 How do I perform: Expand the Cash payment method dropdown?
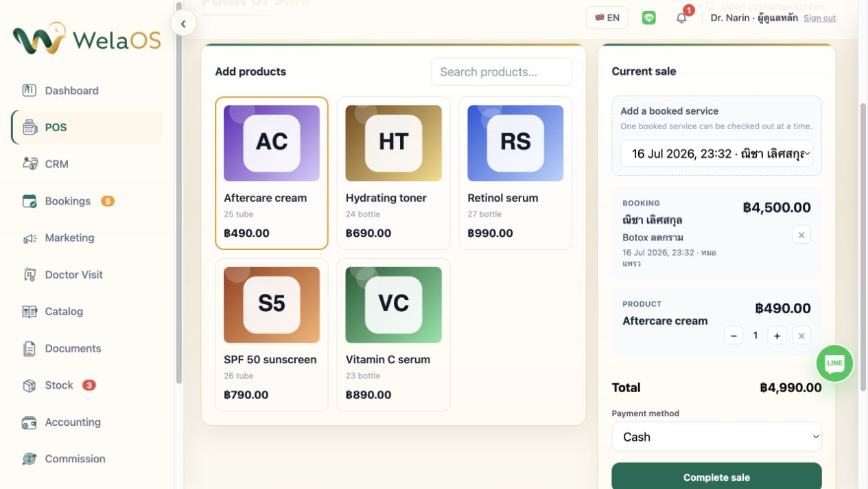pos(716,437)
